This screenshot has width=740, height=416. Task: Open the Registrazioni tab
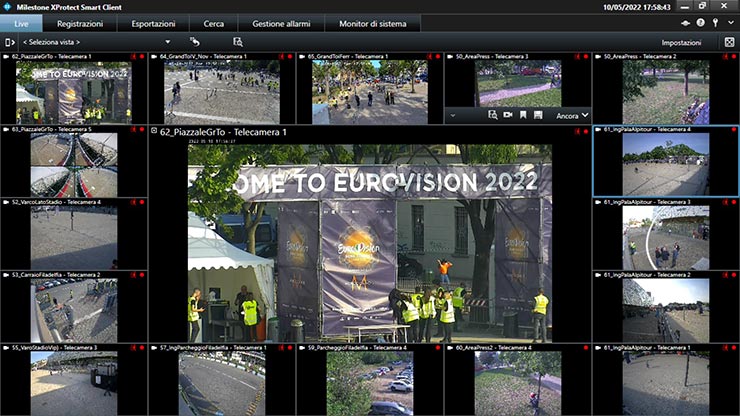79,23
